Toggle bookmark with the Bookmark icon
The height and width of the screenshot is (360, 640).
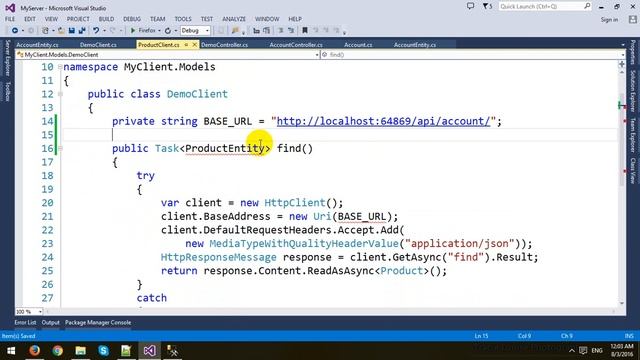coord(304,31)
